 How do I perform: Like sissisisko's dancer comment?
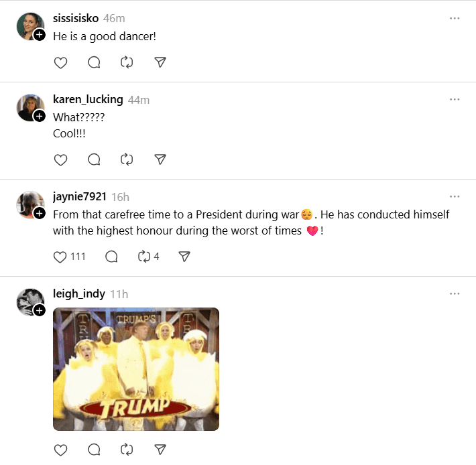tap(60, 62)
